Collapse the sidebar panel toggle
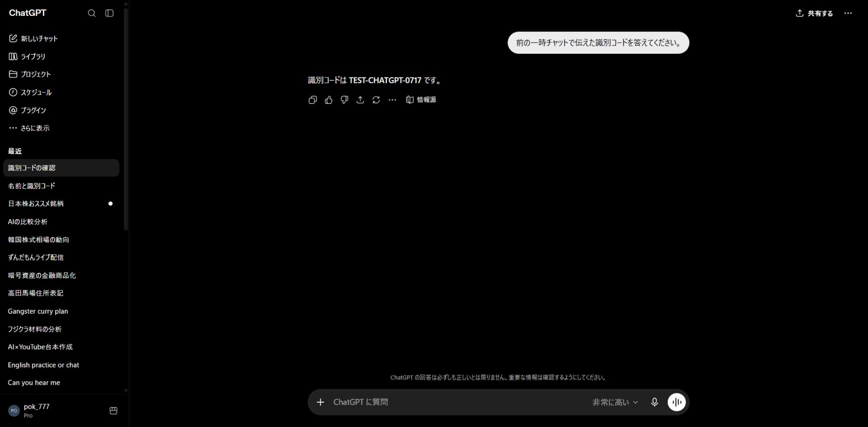 (109, 13)
